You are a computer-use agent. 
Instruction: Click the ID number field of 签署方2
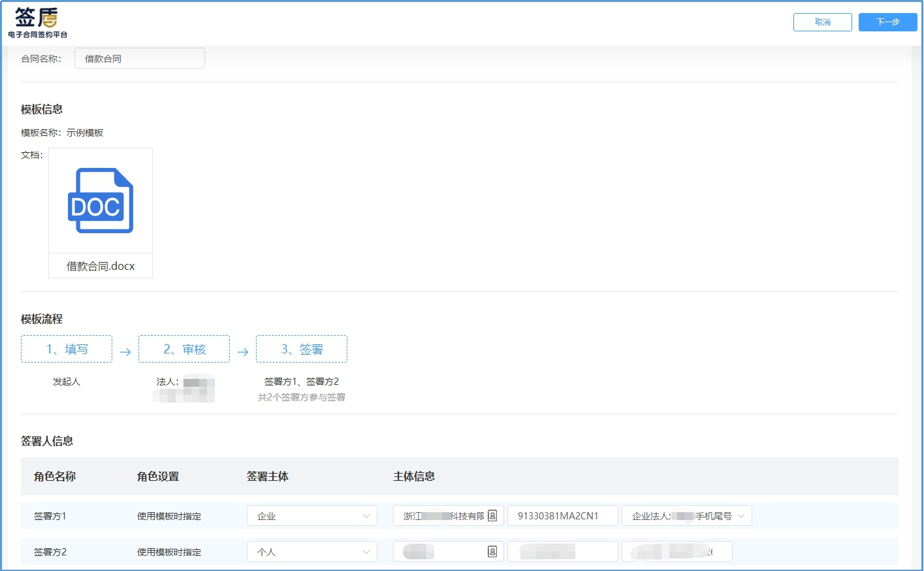pyautogui.click(x=563, y=551)
